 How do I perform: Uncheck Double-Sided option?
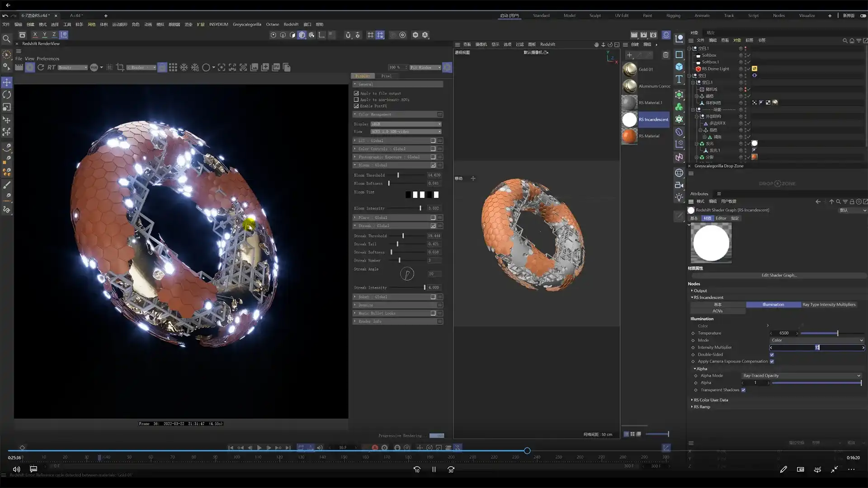[772, 355]
